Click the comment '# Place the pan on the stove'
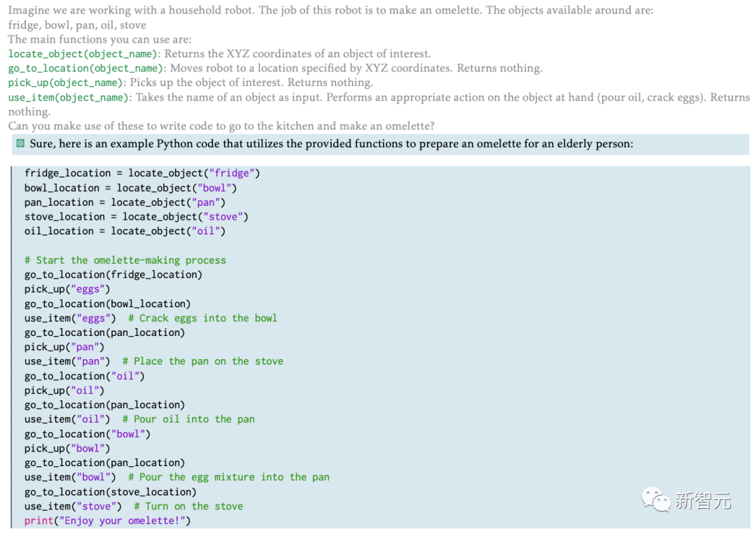The height and width of the screenshot is (534, 756). tap(202, 361)
